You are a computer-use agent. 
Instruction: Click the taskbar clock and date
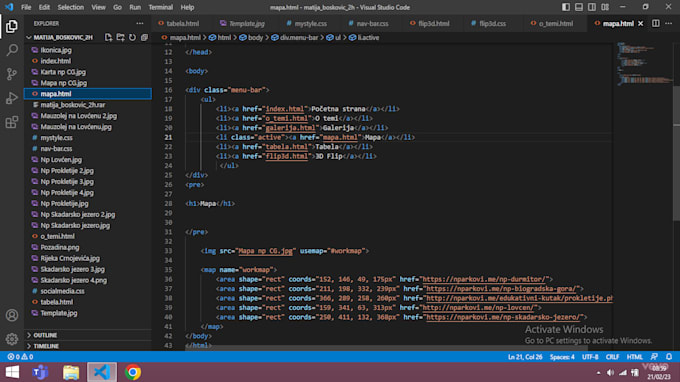click(x=659, y=372)
